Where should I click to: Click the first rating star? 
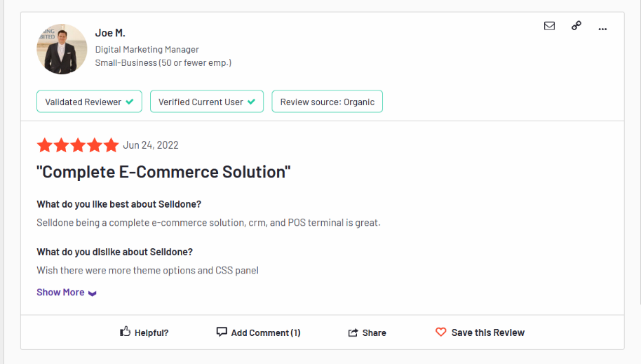coord(45,145)
